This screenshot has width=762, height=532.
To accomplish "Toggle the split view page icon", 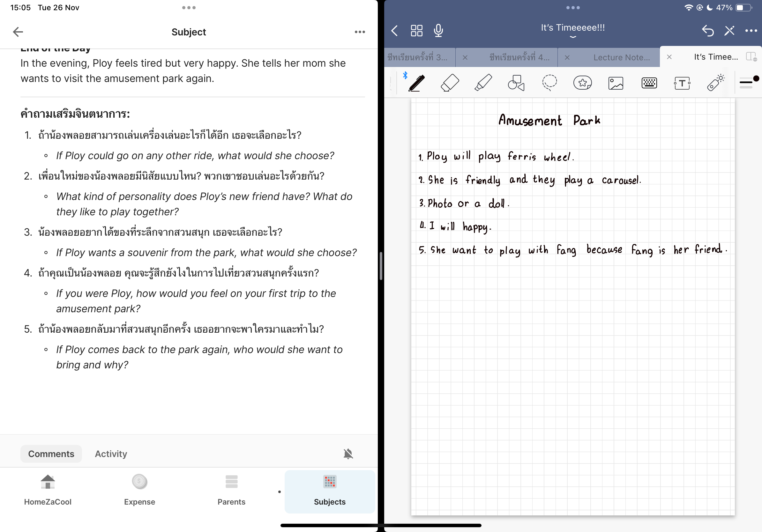I will [x=751, y=57].
